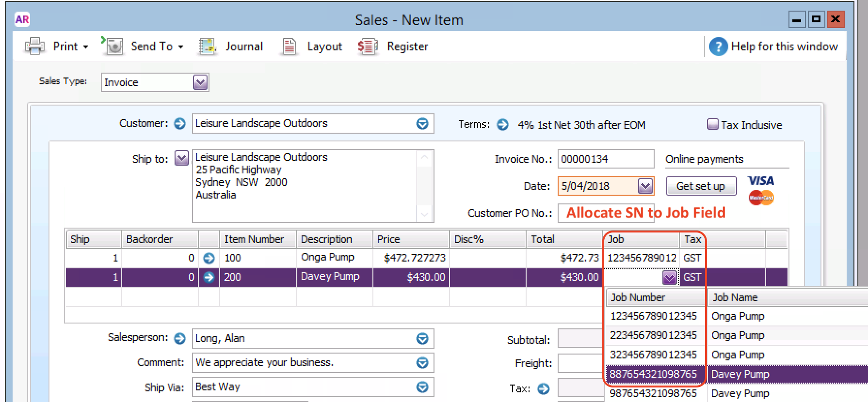
Task: Enable the Tax Inclusive checkbox
Action: (712, 124)
